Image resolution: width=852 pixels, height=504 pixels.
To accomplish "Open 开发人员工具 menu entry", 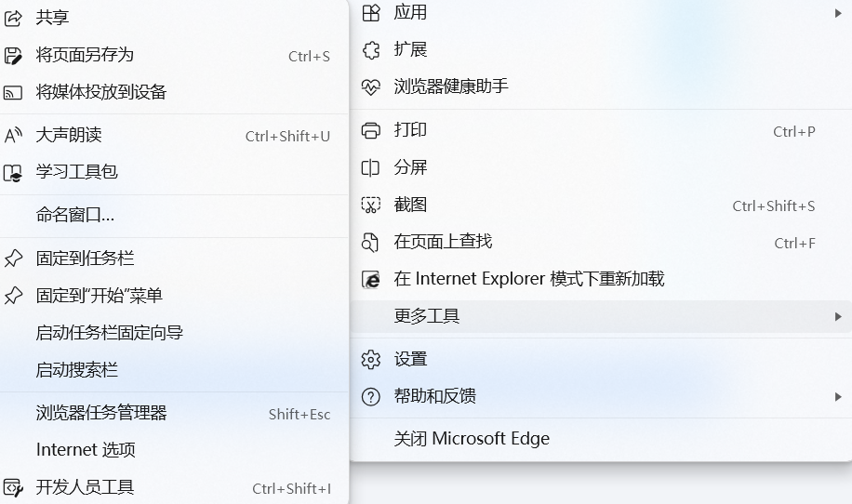I will coord(174,487).
